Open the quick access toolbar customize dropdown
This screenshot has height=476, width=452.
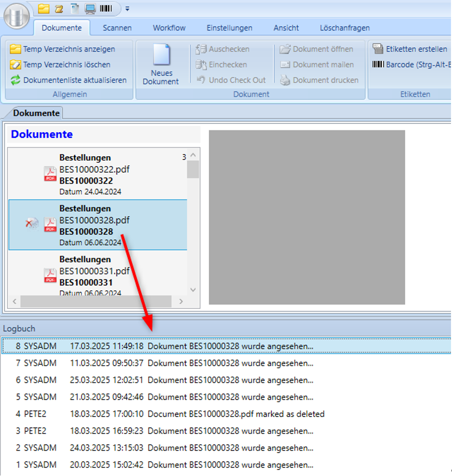(x=127, y=9)
